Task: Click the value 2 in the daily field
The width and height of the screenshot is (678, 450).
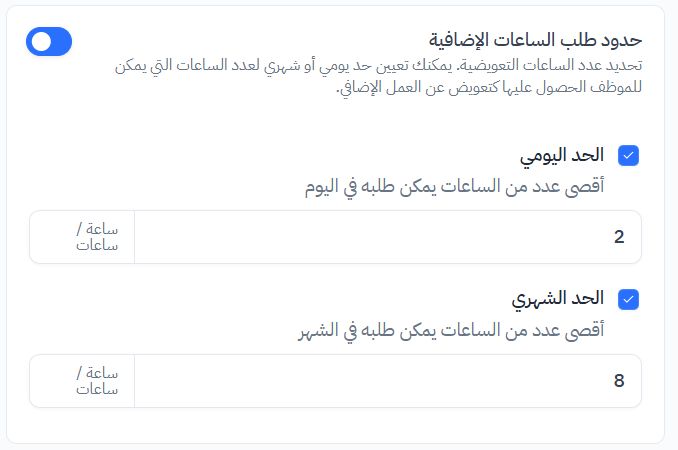Action: click(619, 237)
